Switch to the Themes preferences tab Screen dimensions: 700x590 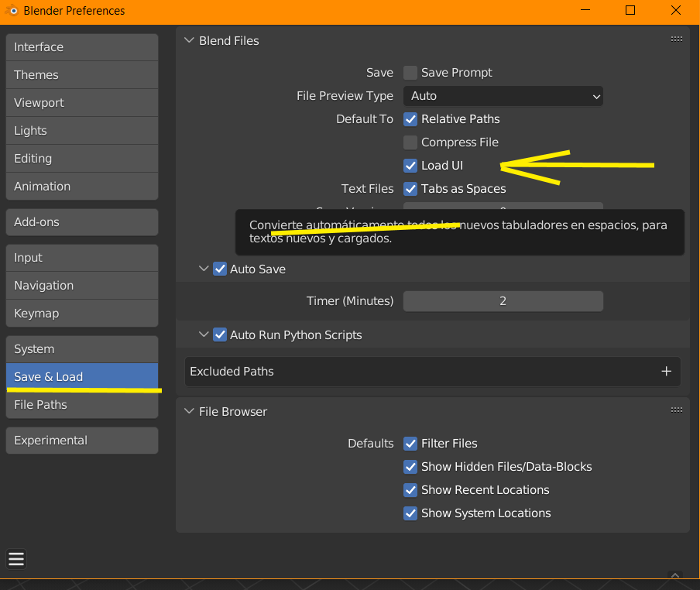coord(81,75)
